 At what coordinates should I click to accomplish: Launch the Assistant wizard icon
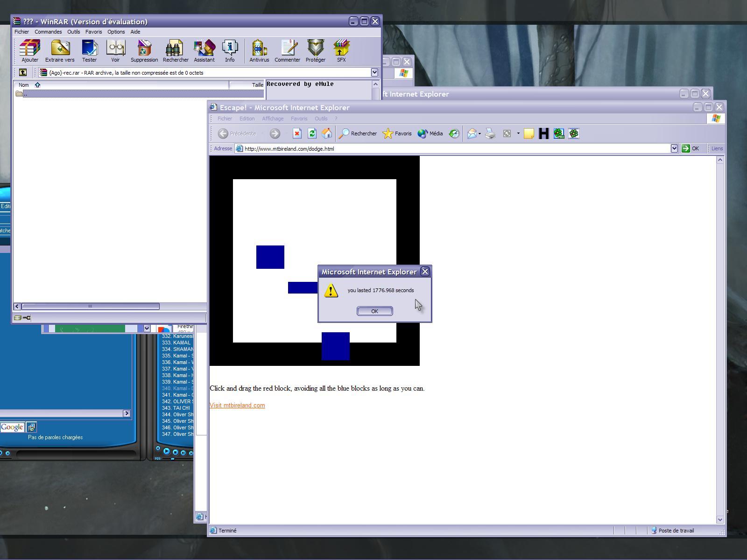[204, 51]
